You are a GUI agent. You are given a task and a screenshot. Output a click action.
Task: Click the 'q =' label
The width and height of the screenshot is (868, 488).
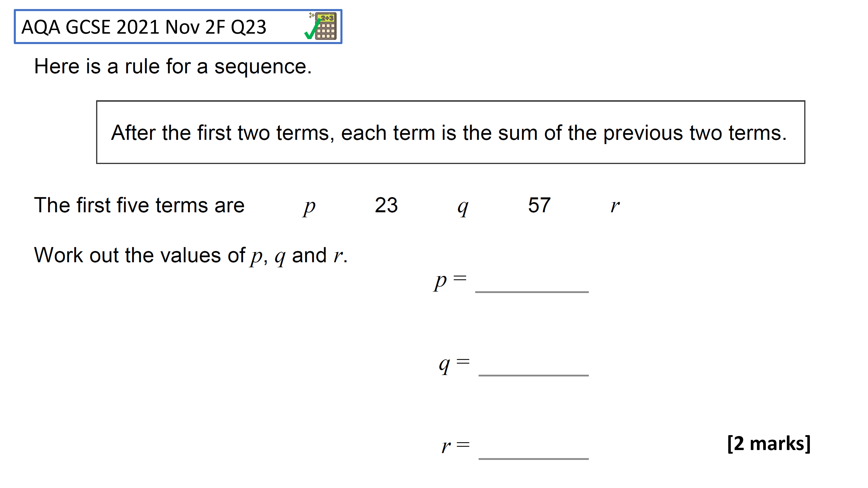coord(454,365)
